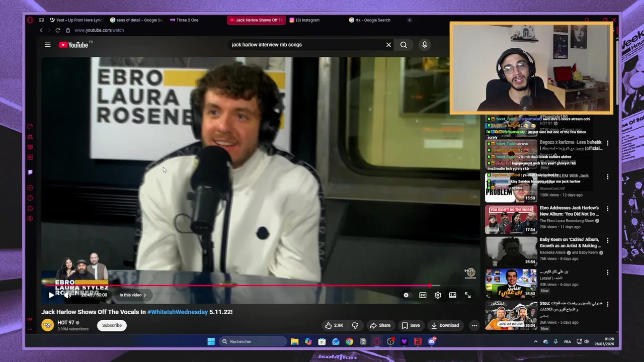The width and height of the screenshot is (644, 362).
Task: Expand the In this video chapters chevron
Action: [x=145, y=295]
